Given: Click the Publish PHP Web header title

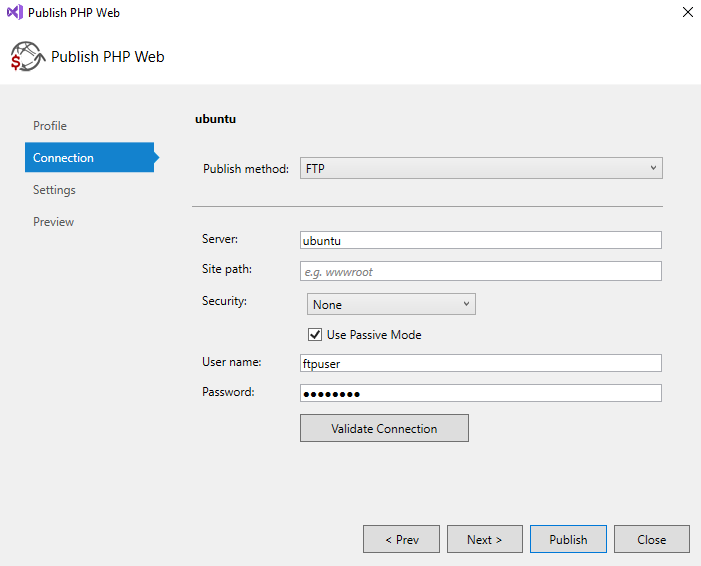Looking at the screenshot, I should pos(108,57).
